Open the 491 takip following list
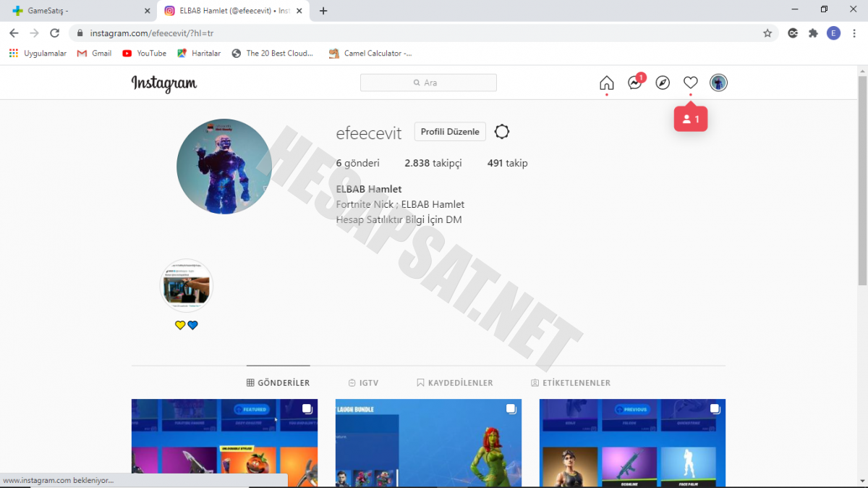Image resolution: width=868 pixels, height=488 pixels. click(x=508, y=164)
